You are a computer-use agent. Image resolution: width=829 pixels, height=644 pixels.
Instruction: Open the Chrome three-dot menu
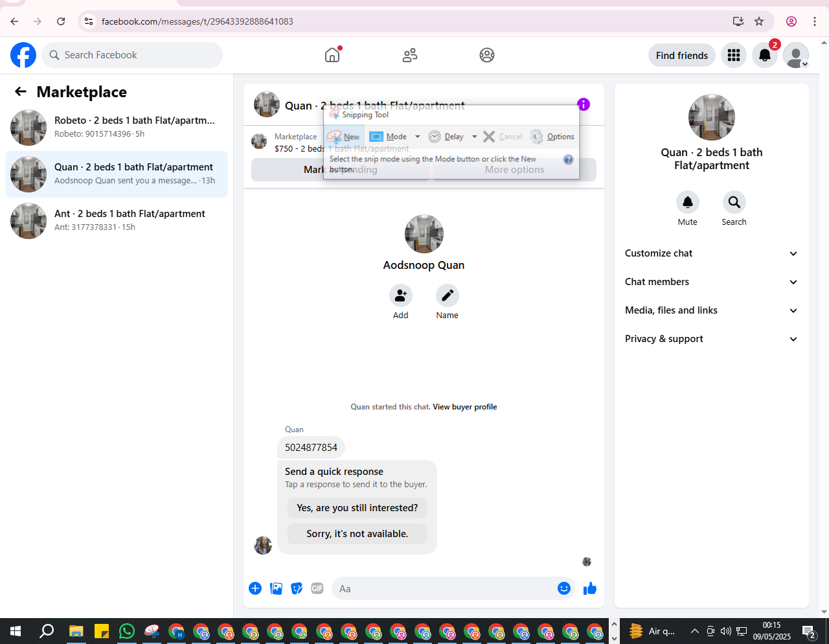coord(815,21)
